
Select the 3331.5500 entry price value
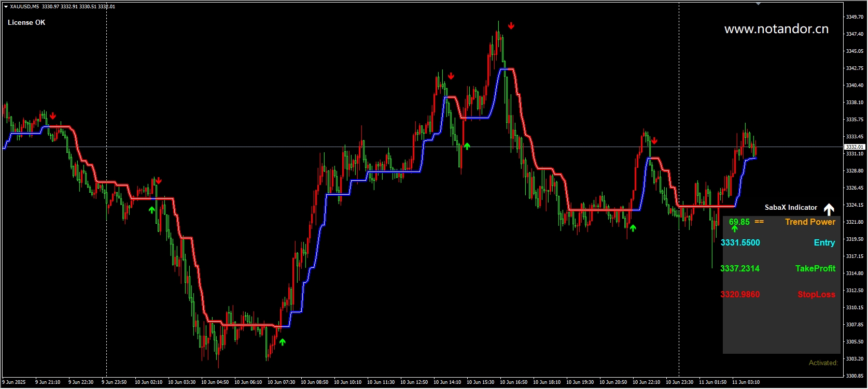click(740, 242)
